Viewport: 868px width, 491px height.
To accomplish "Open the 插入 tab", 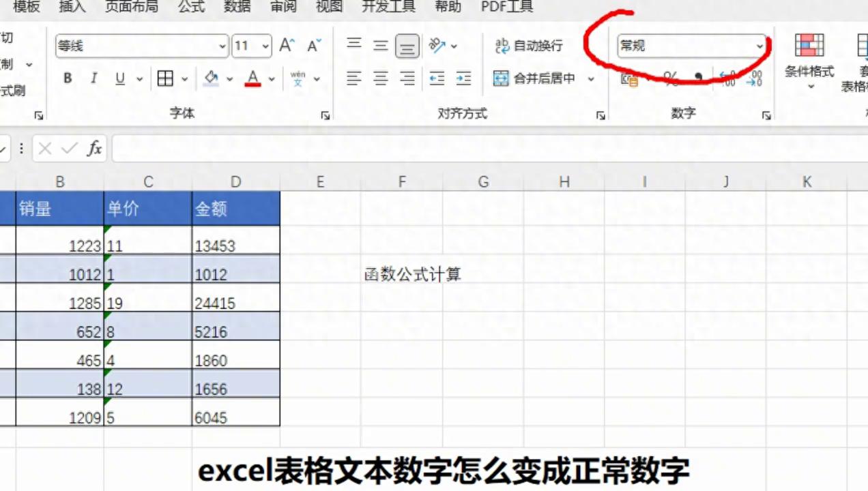I will coord(72,7).
